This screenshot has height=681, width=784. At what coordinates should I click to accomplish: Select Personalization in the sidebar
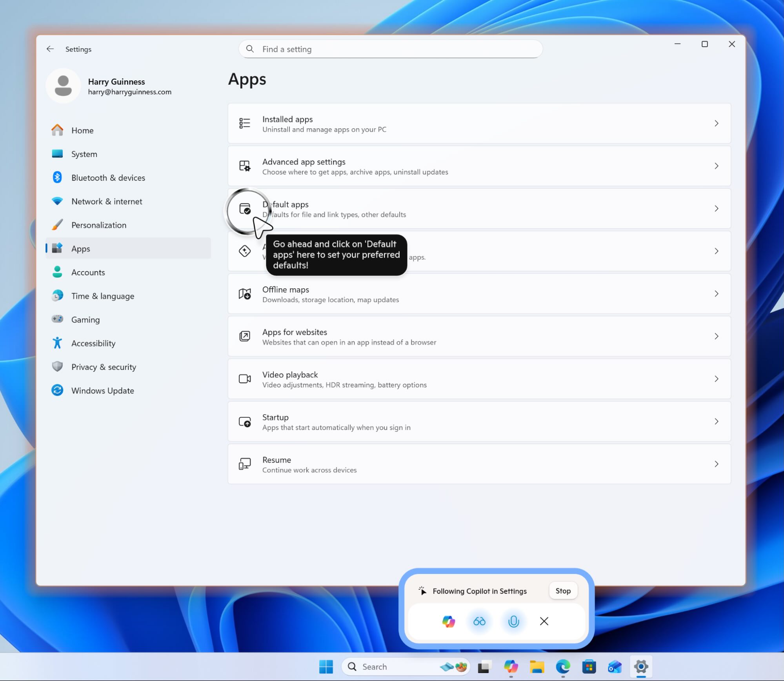[98, 225]
